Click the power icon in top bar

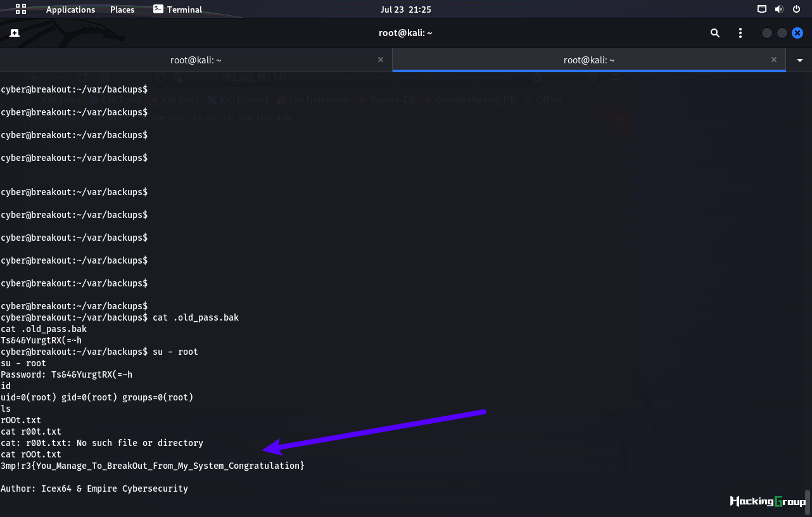796,10
